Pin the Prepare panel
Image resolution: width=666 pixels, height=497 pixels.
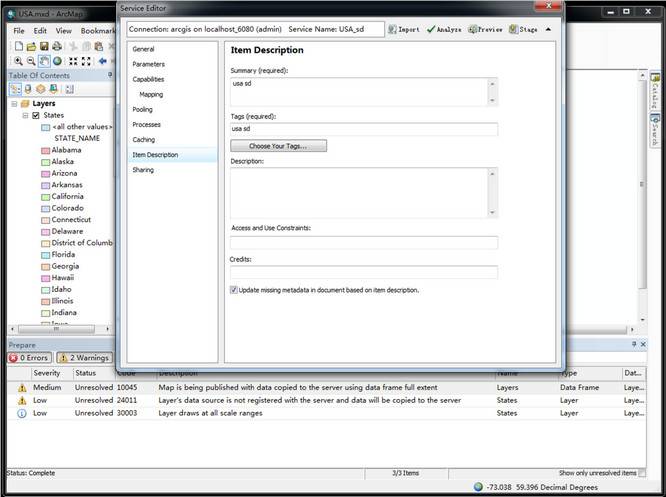pos(634,344)
